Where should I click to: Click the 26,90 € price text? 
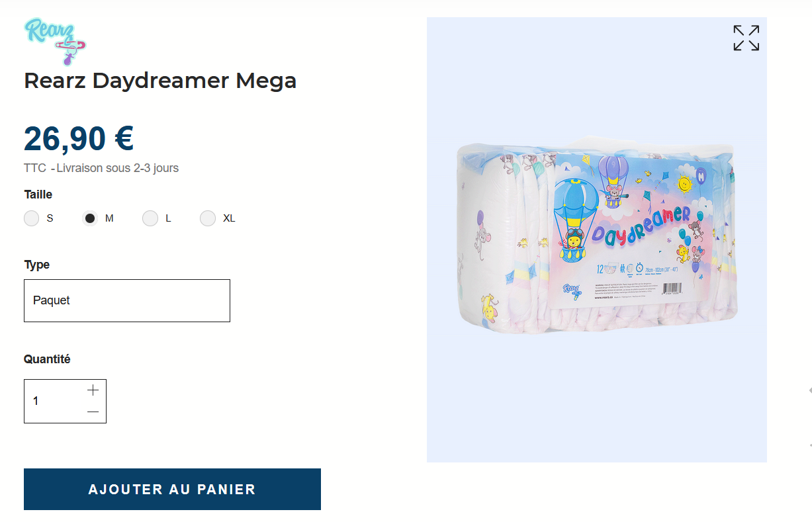79,138
